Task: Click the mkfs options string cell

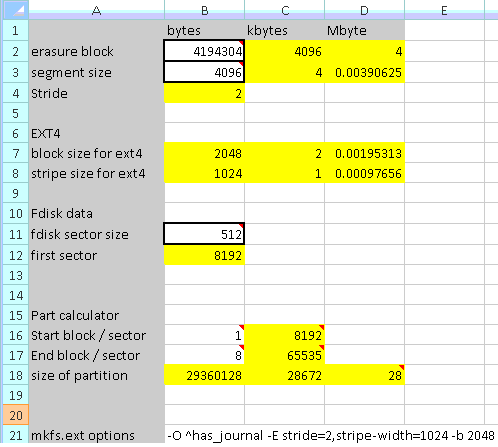Action: [x=331, y=435]
